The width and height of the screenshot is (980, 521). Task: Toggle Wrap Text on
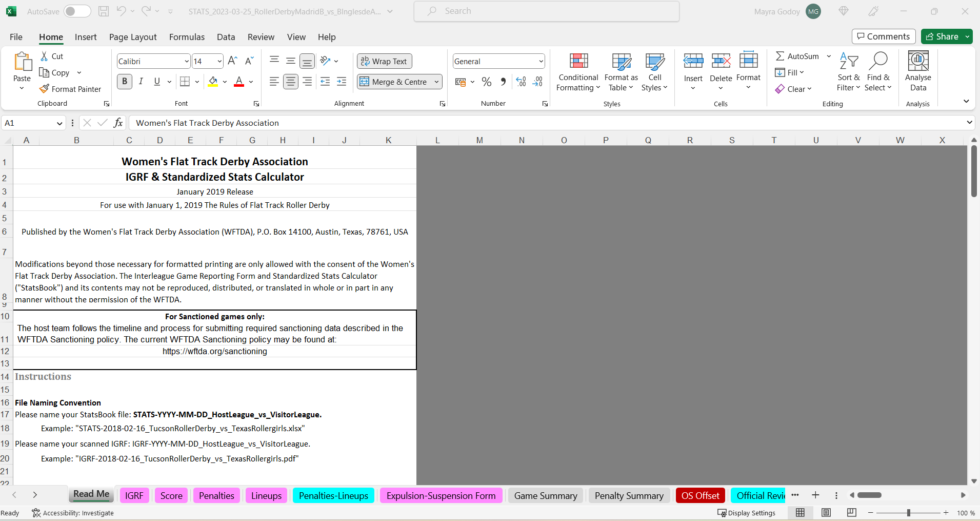pyautogui.click(x=384, y=61)
